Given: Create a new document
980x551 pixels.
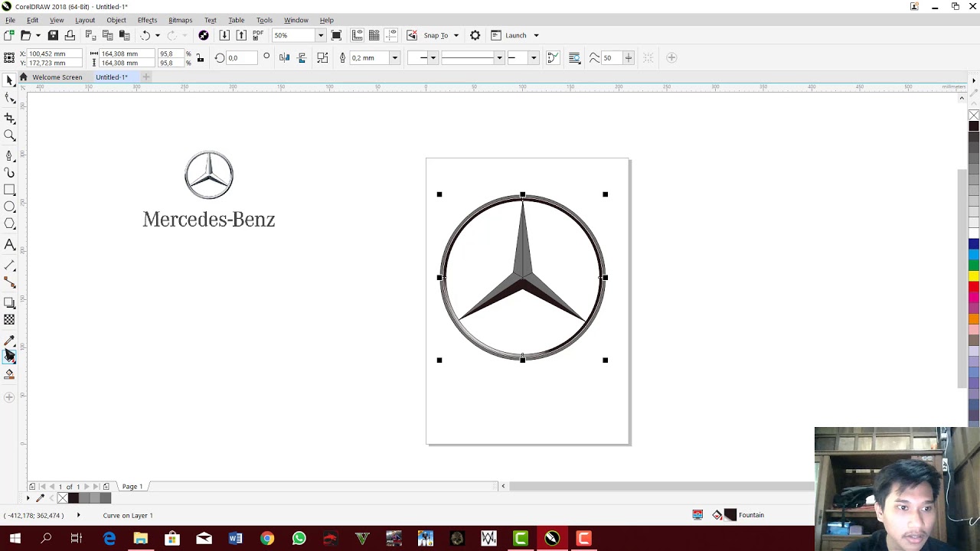Looking at the screenshot, I should 9,35.
